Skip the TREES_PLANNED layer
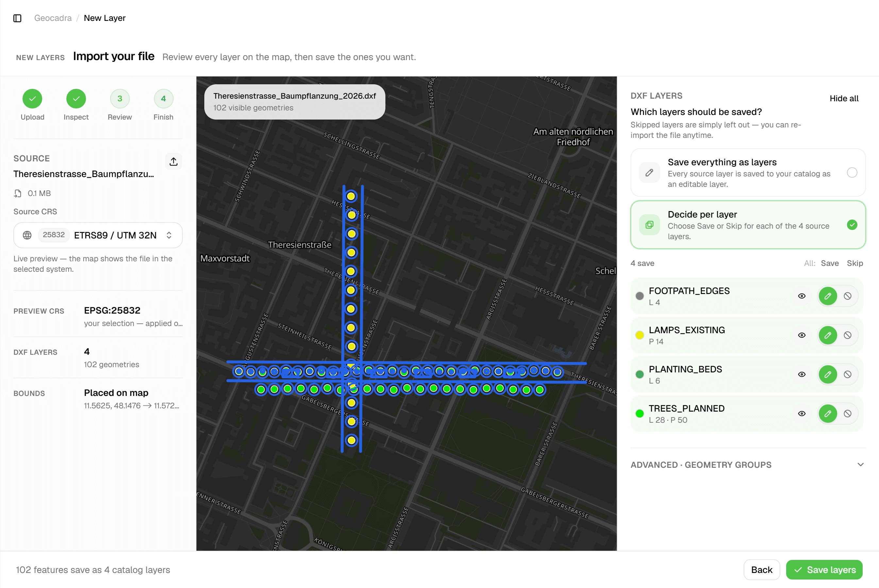The image size is (879, 588). [848, 414]
